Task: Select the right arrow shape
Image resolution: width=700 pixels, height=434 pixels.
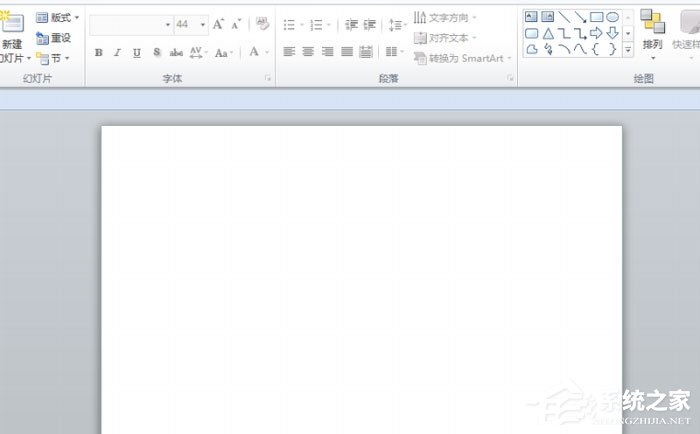Action: pos(596,33)
